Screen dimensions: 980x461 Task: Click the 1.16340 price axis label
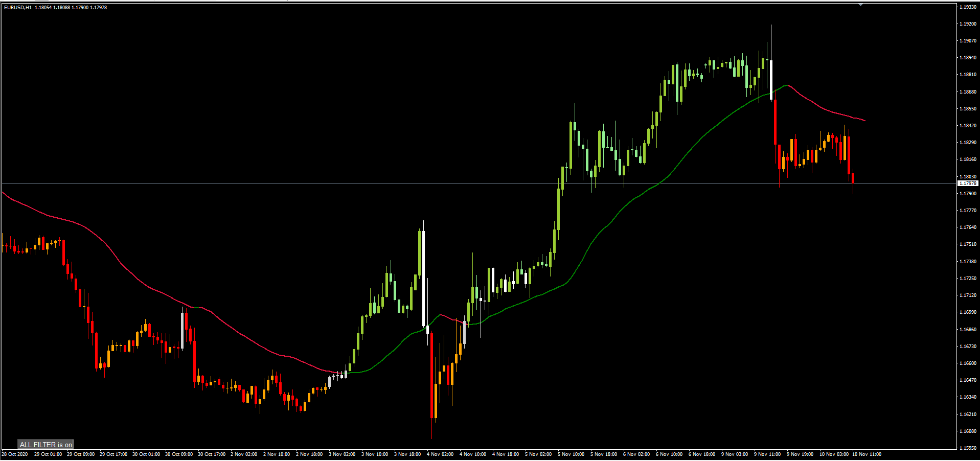(x=968, y=397)
